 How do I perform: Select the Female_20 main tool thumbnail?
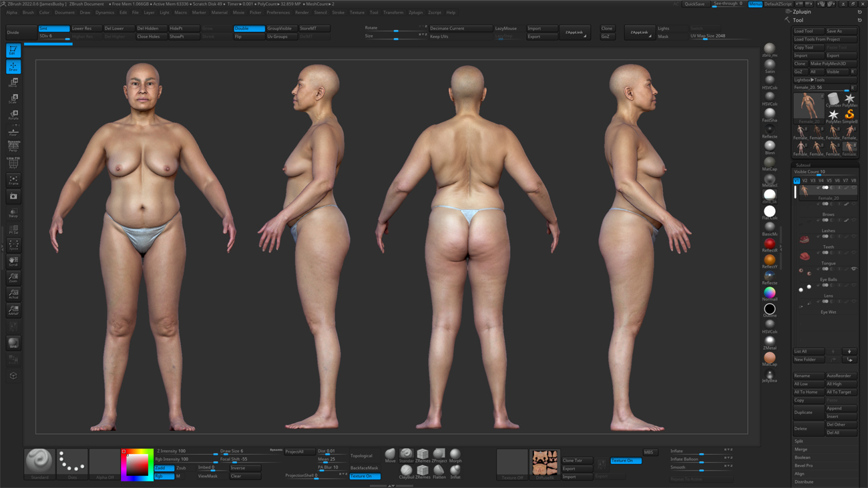pyautogui.click(x=809, y=107)
